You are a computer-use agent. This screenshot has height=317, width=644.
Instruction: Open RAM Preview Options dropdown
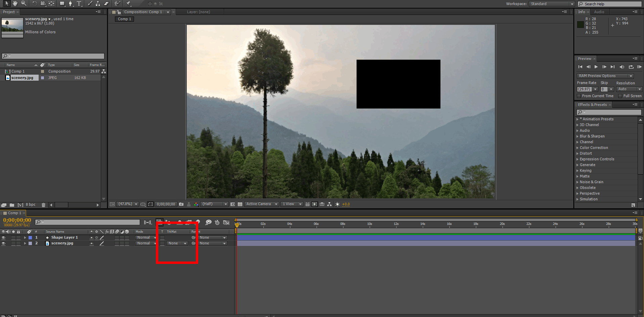(605, 76)
